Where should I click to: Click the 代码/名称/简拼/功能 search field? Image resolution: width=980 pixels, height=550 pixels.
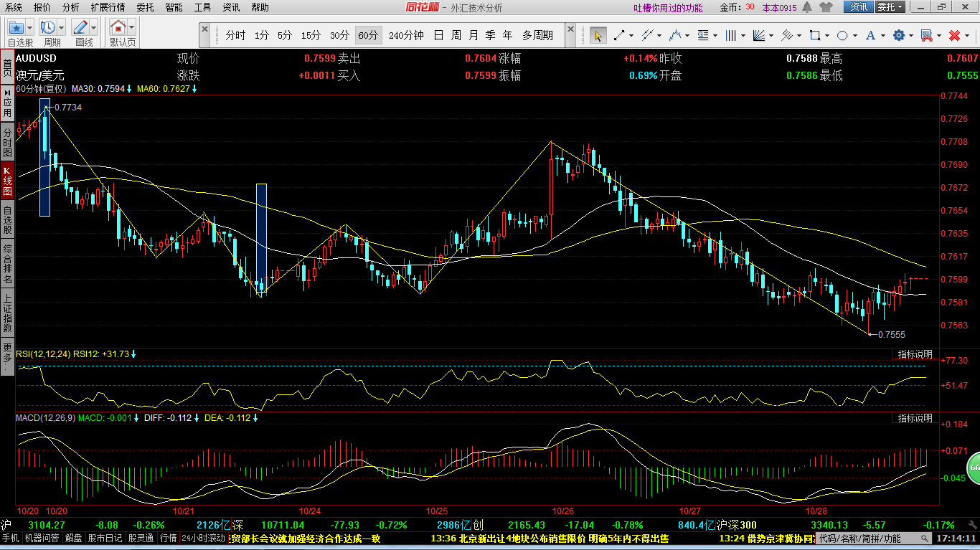859,539
